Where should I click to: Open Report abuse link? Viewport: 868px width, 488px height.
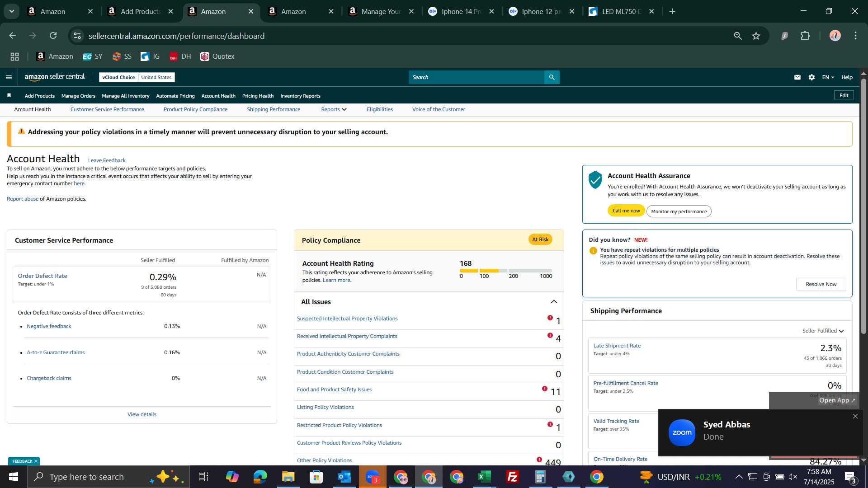23,199
